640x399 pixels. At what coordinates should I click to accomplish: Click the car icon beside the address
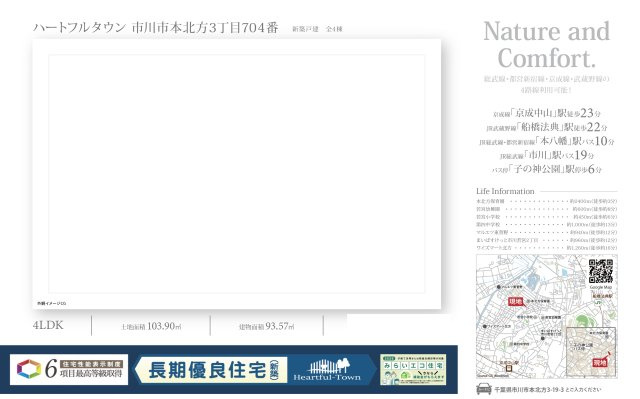[x=484, y=389]
